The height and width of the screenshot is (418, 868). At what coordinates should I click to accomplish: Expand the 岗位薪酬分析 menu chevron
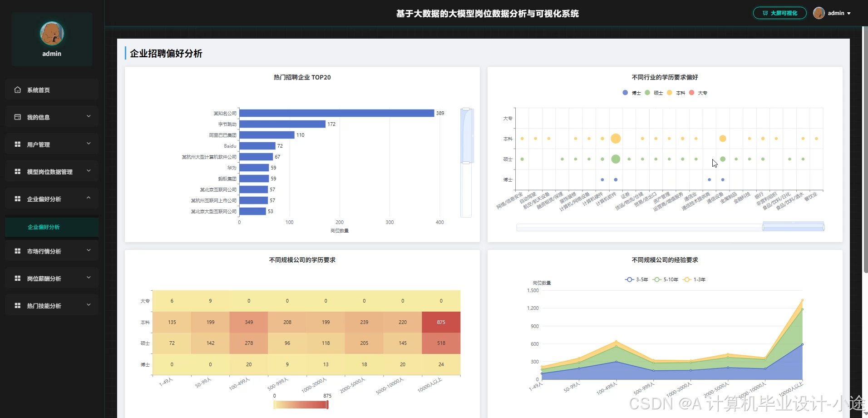(89, 278)
